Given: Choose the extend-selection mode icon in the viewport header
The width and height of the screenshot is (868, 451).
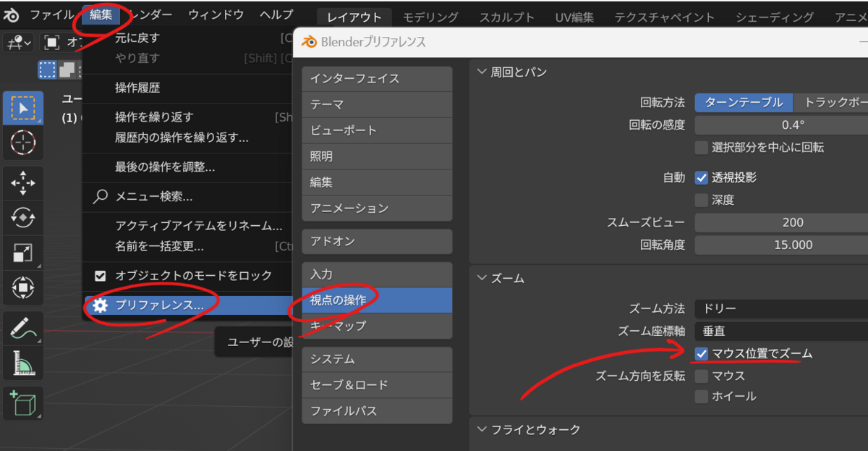Looking at the screenshot, I should 67,69.
